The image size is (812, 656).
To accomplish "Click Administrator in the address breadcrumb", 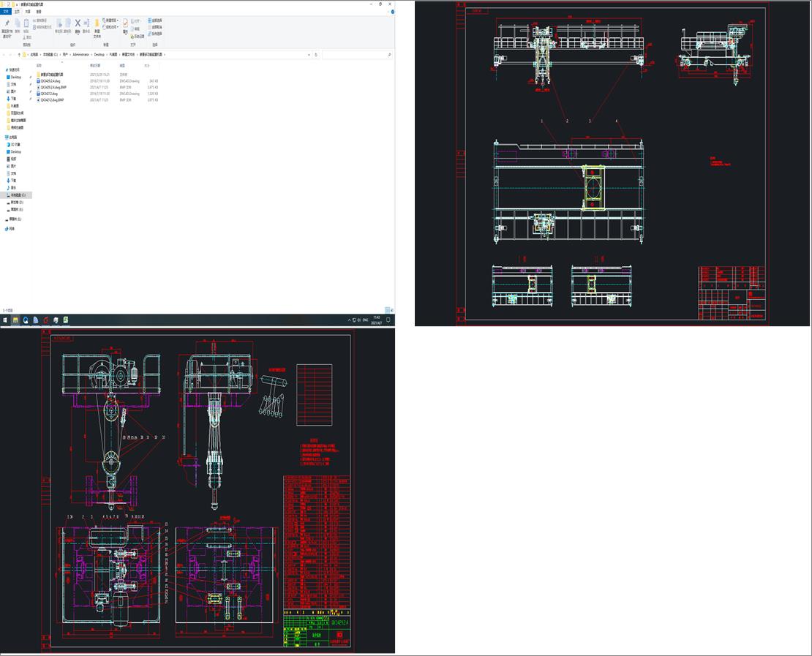I will [x=80, y=54].
